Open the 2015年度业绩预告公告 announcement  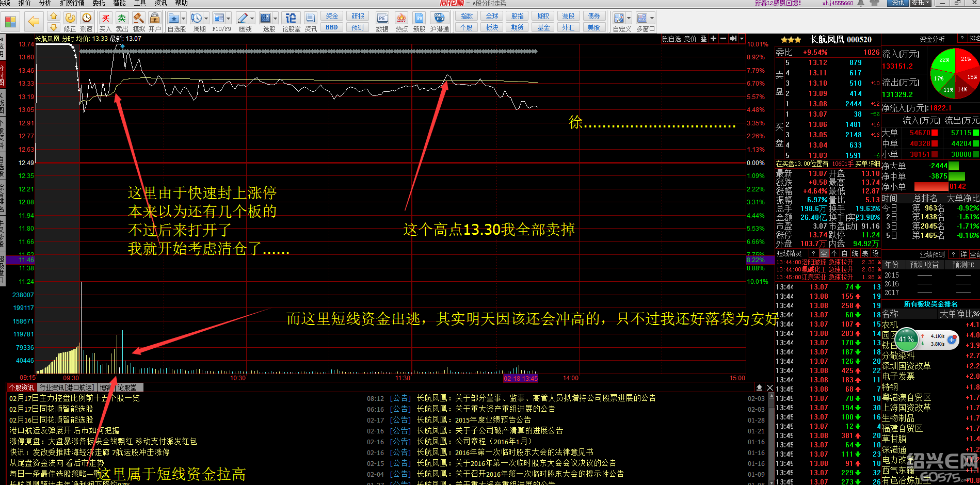click(x=492, y=420)
